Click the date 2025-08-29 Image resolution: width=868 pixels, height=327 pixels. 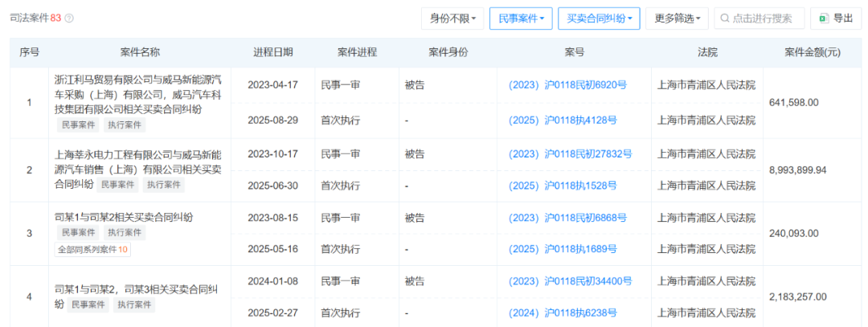point(273,120)
